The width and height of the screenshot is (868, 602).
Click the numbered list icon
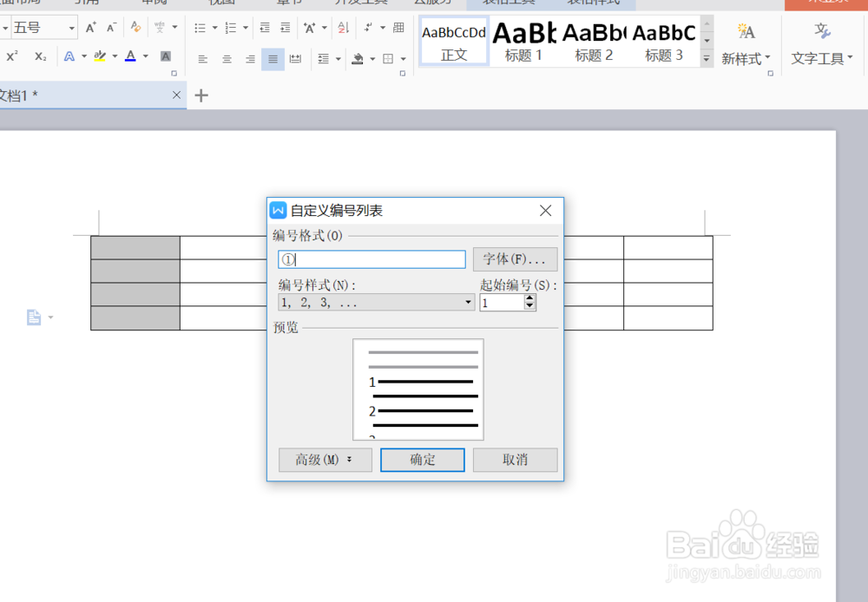tap(229, 28)
